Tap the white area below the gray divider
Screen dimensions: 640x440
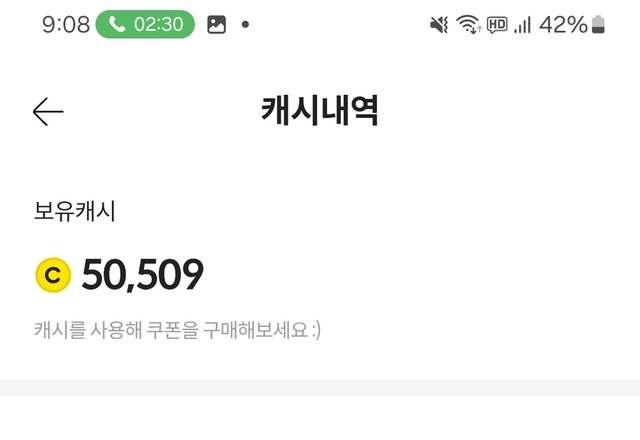coord(320,418)
